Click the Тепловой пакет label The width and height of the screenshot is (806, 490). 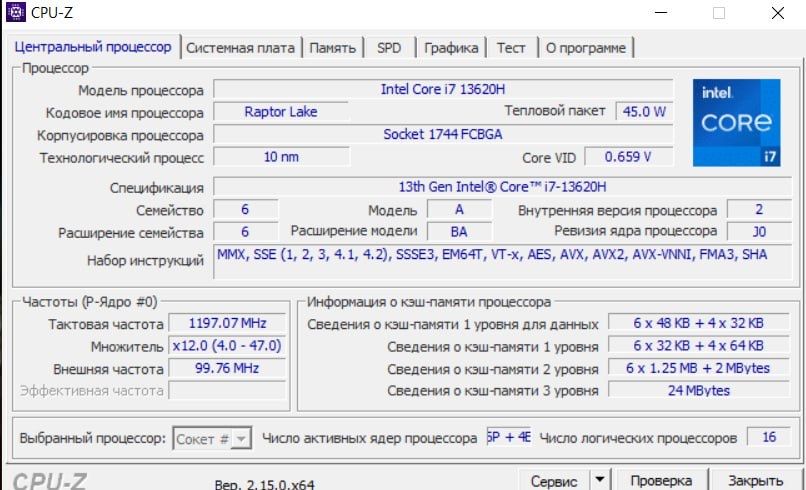click(x=555, y=111)
